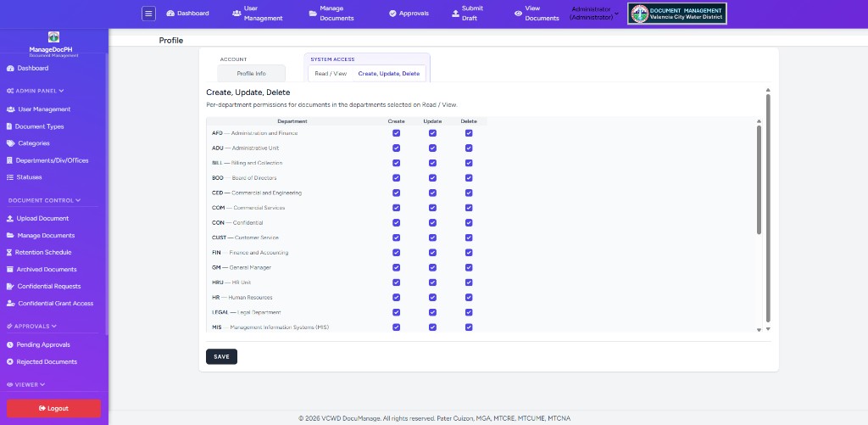Click the Archived Documents box icon
This screenshot has height=425, width=868.
[10, 269]
